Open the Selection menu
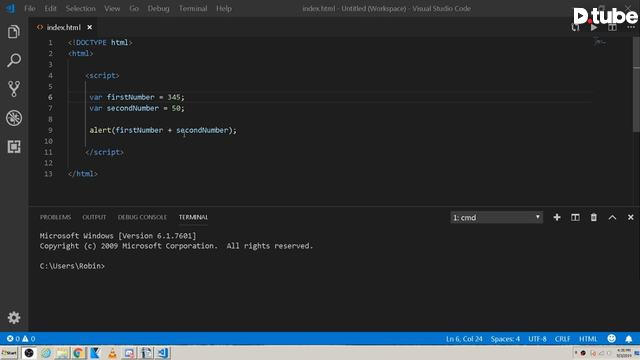This screenshot has width=640, height=360. pos(80,9)
